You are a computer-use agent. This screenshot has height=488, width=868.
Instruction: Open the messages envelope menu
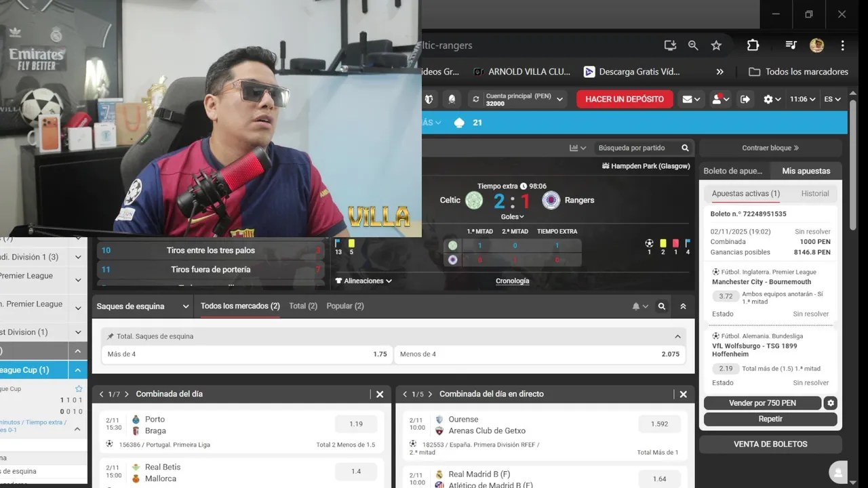[691, 99]
